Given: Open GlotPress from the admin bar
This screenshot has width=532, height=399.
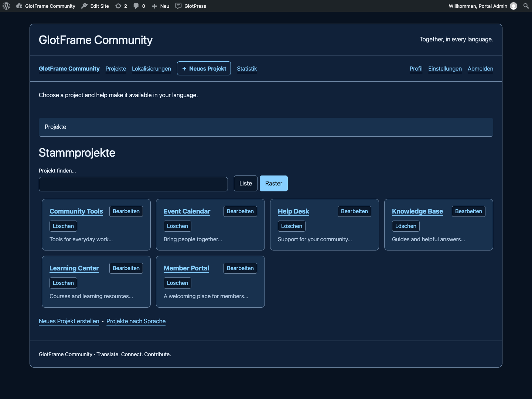Looking at the screenshot, I should pyautogui.click(x=191, y=6).
